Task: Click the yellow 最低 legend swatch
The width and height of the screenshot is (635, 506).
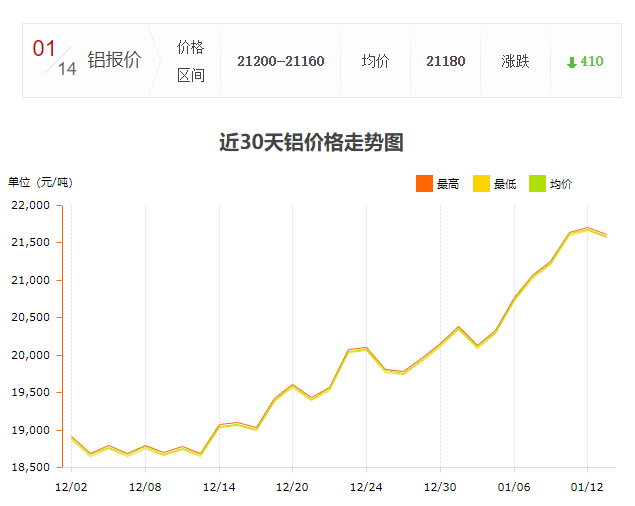Action: 481,184
